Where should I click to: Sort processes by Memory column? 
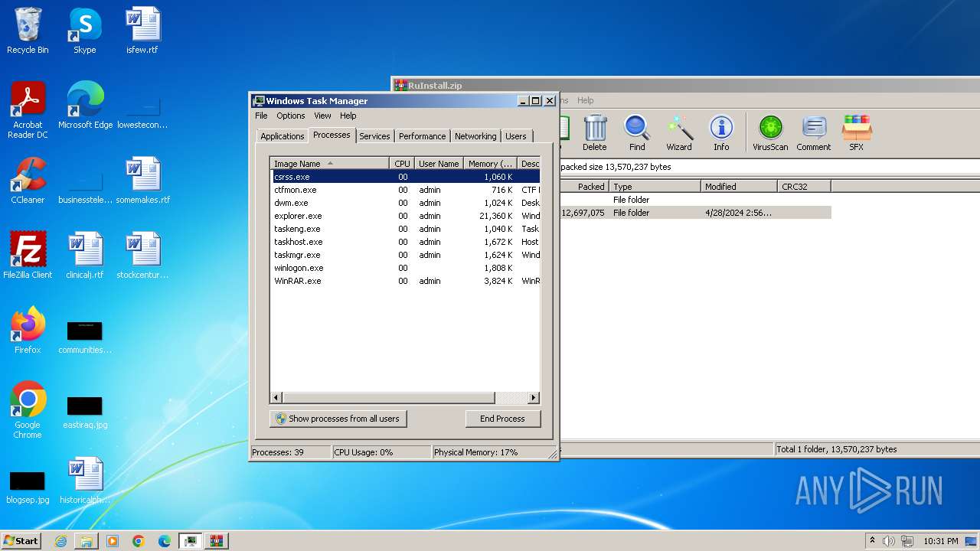(x=490, y=164)
